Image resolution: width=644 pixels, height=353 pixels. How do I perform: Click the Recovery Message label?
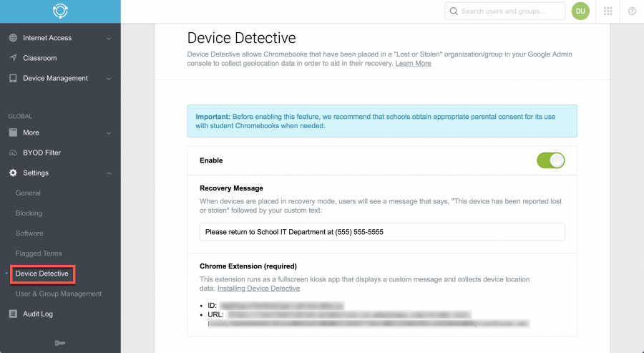(x=231, y=188)
